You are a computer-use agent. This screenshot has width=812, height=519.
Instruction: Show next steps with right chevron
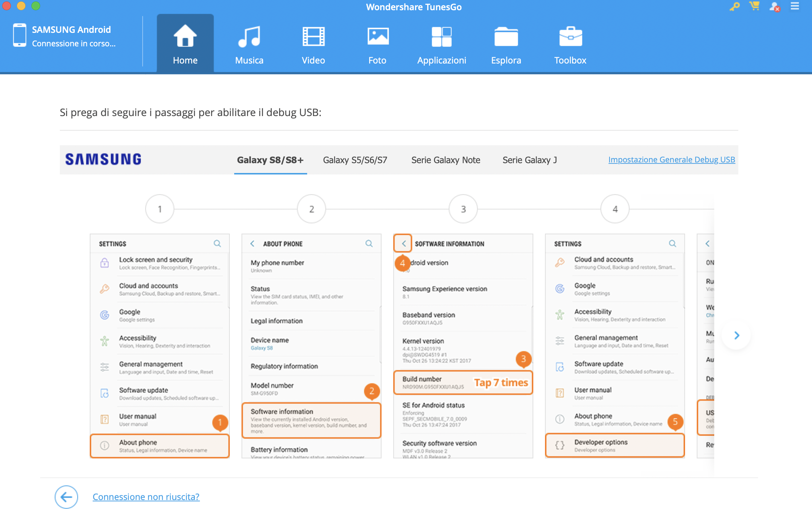tap(736, 335)
